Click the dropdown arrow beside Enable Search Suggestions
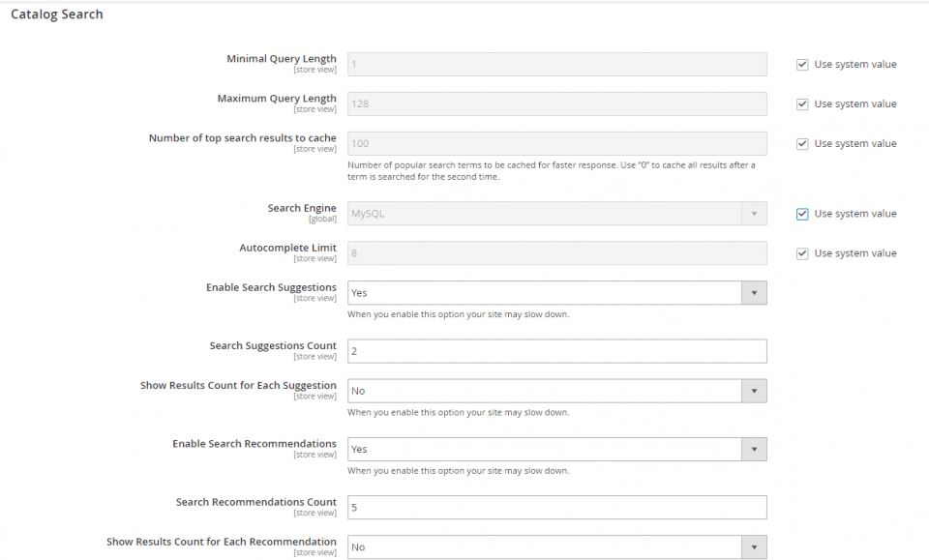 pyautogui.click(x=754, y=292)
